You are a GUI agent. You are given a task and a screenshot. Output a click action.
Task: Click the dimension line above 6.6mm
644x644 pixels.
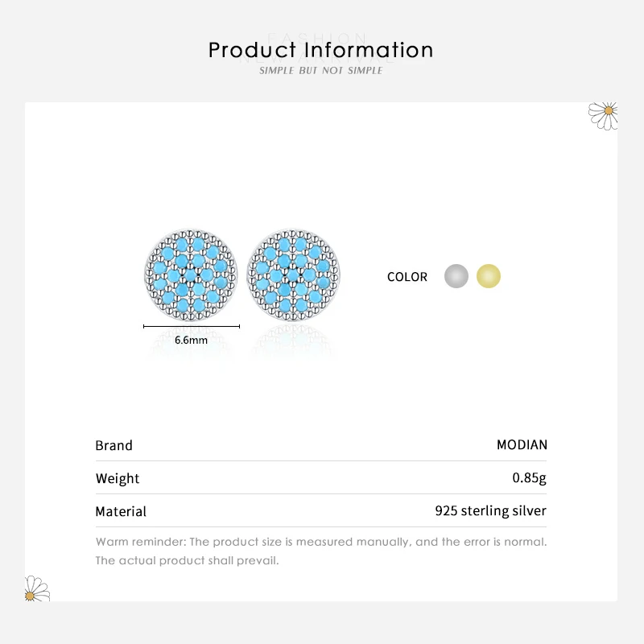click(x=192, y=326)
